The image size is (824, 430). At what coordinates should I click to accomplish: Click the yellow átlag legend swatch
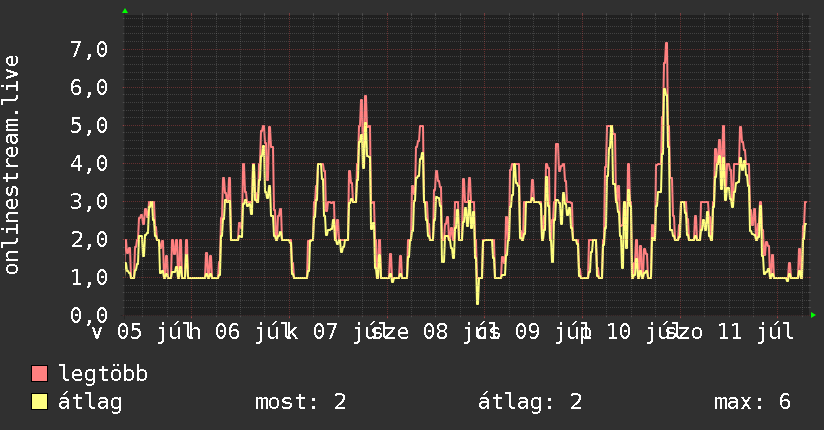pos(39,402)
